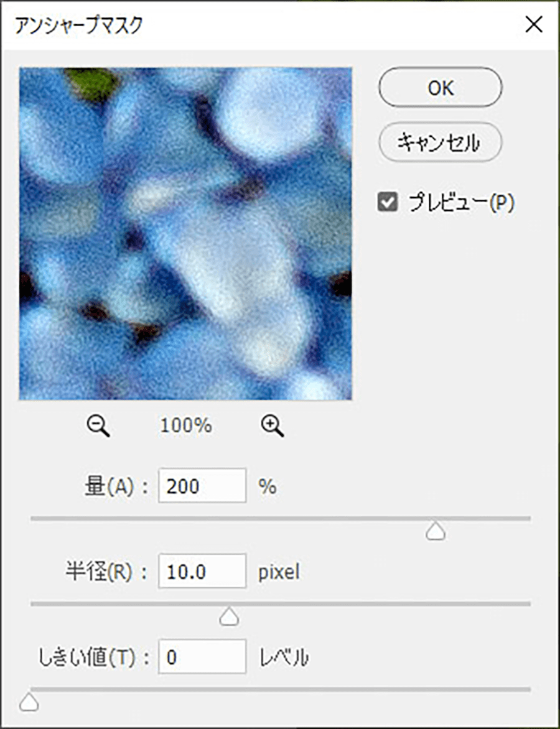Click the 100% zoom level text
The height and width of the screenshot is (729, 560).
[x=186, y=426]
